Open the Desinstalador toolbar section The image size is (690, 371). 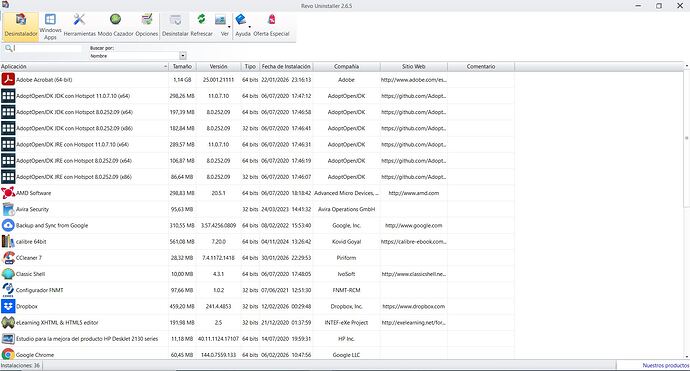click(21, 26)
